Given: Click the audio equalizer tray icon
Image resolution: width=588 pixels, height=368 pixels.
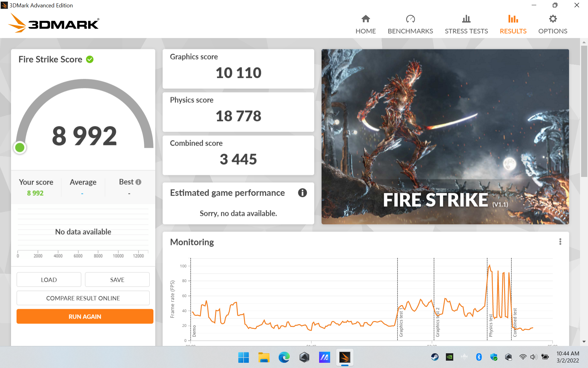Looking at the screenshot, I should 464,357.
